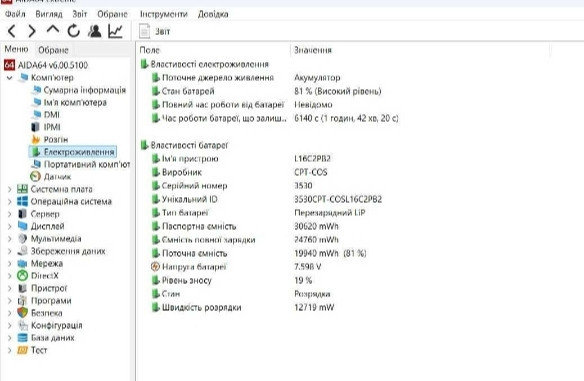This screenshot has height=381, width=584.
Task: Expand the Безпека tree node
Action: [10, 313]
